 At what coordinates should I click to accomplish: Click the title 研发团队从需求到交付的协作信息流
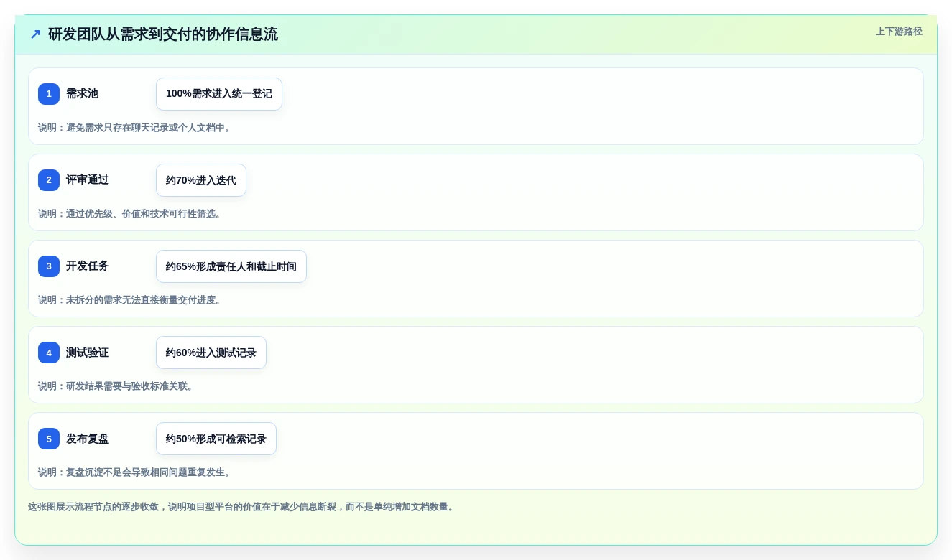click(163, 34)
